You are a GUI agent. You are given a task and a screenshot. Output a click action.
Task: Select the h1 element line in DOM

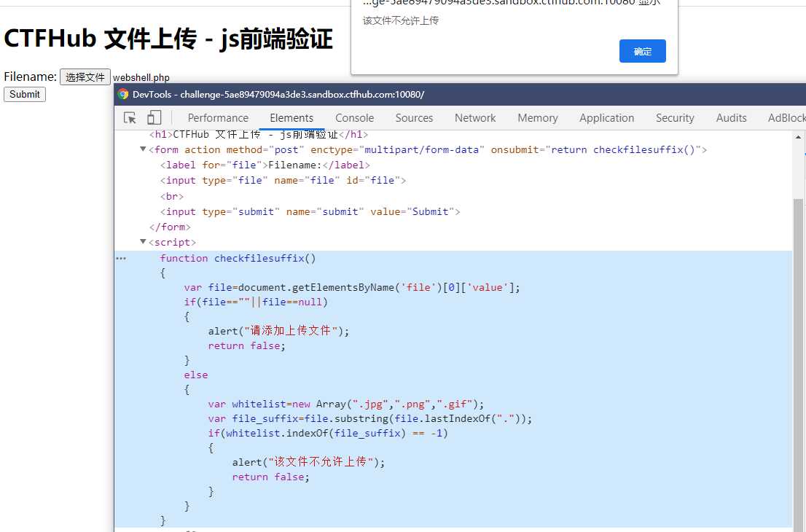click(259, 135)
